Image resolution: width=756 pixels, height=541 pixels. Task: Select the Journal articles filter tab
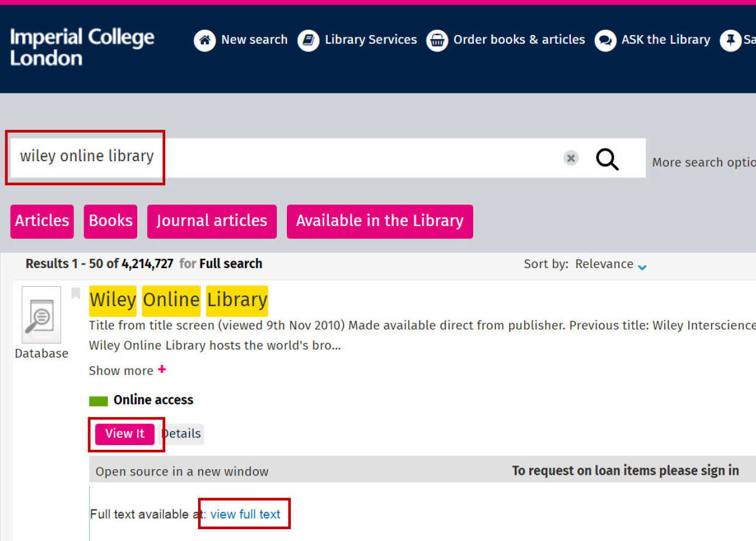(x=211, y=221)
